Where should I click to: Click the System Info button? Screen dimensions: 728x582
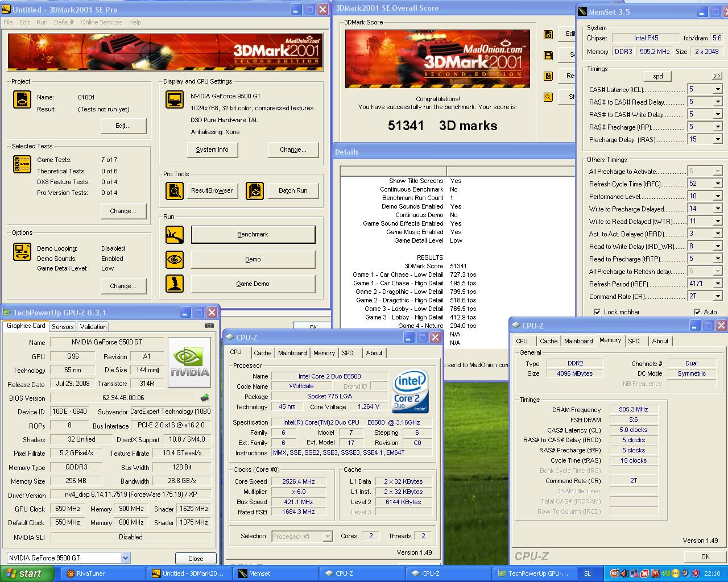(212, 149)
